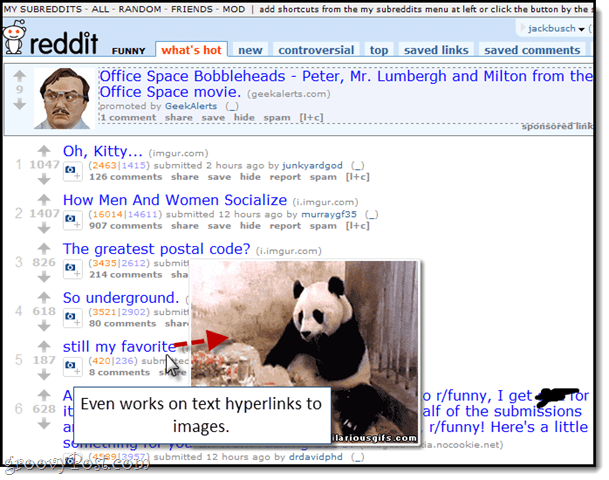Upvote the Office Space Bobbleheads sponsored post
Image resolution: width=609 pixels, height=480 pixels.
pyautogui.click(x=19, y=75)
